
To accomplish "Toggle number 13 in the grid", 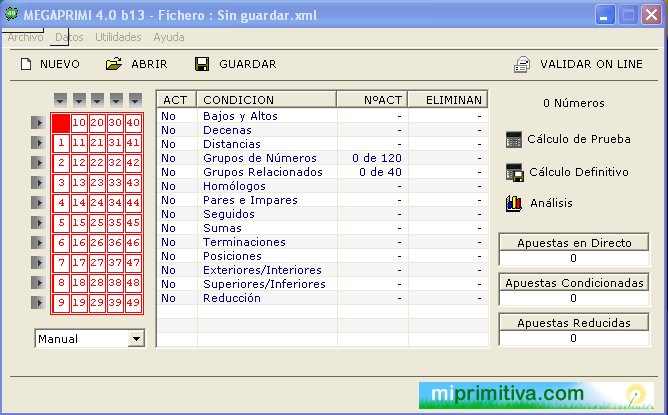I will click(79, 182).
